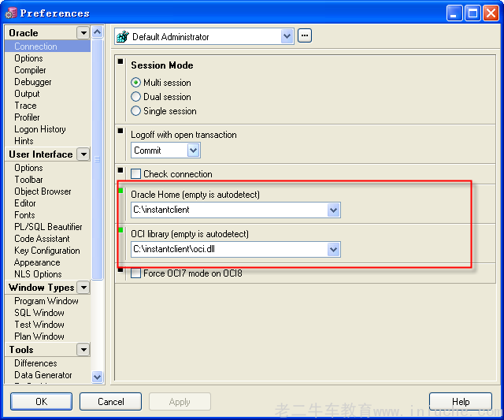Open Key Configuration preferences

point(47,251)
